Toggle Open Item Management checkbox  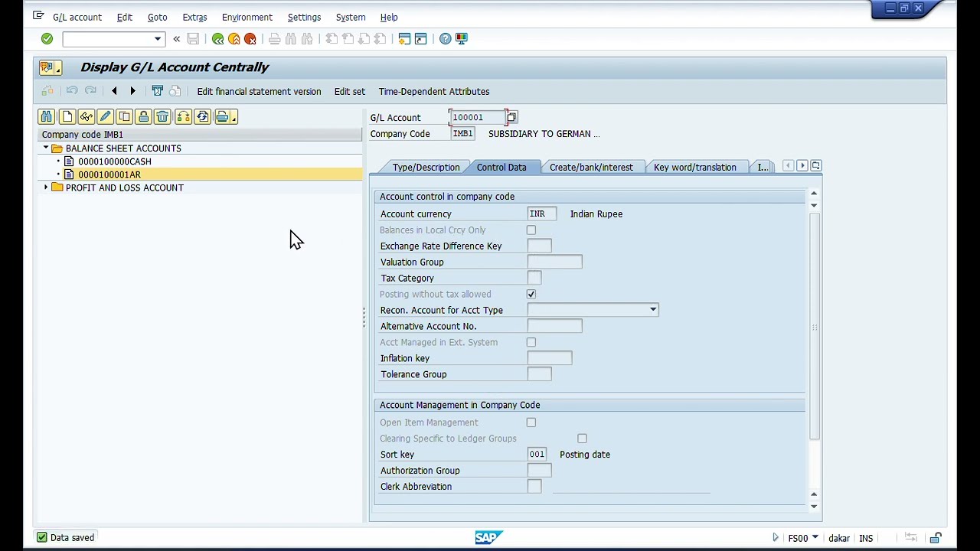pyautogui.click(x=531, y=422)
